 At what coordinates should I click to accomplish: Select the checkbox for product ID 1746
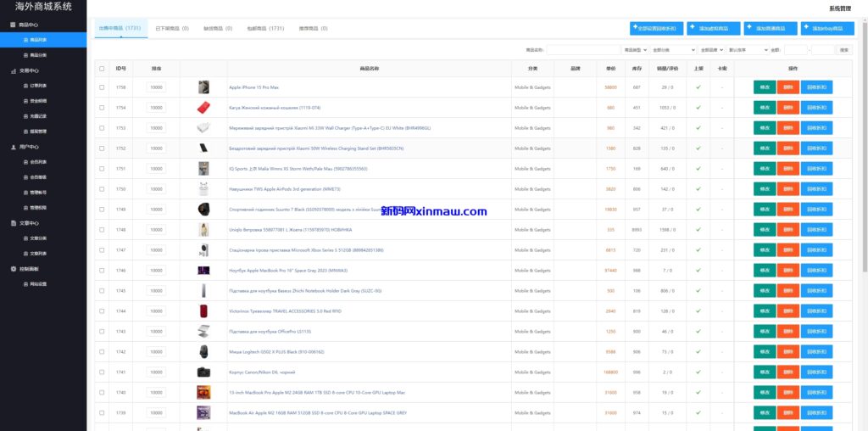coord(102,271)
